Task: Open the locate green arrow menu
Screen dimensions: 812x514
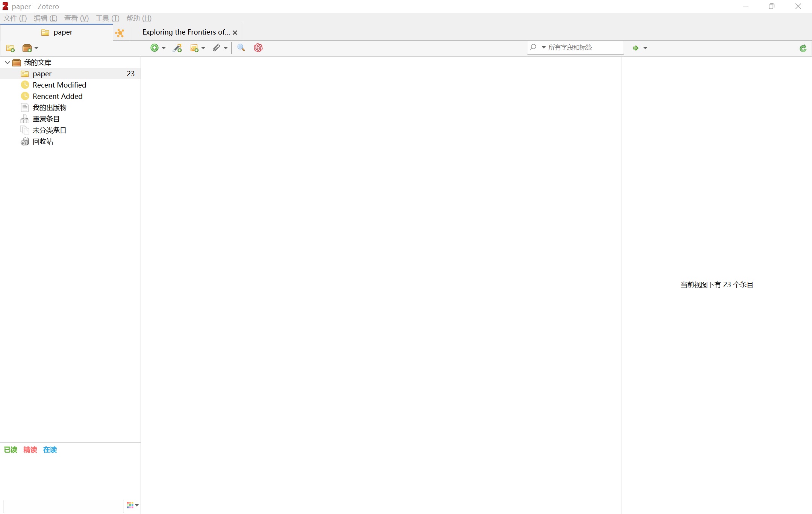Action: 635,48
